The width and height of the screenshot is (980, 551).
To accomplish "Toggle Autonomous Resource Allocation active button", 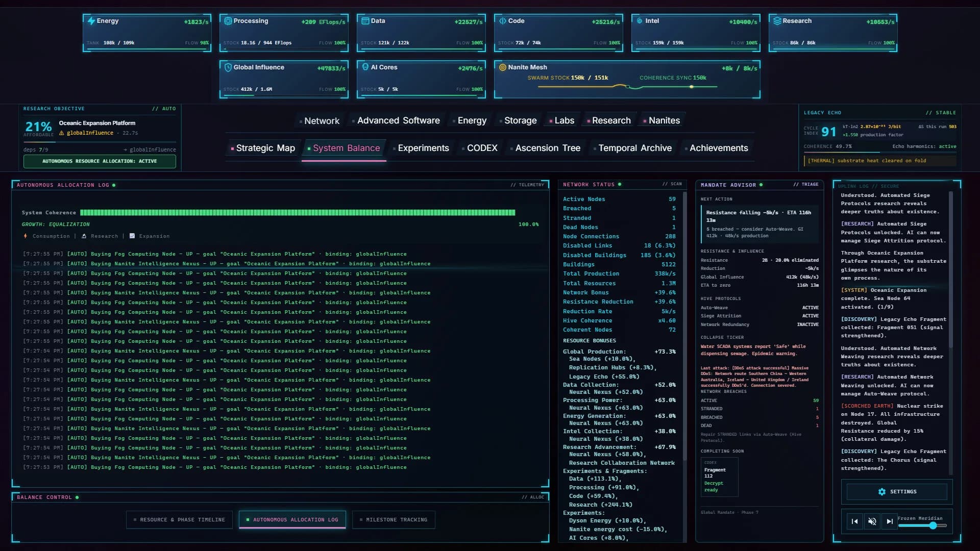I will pos(100,161).
